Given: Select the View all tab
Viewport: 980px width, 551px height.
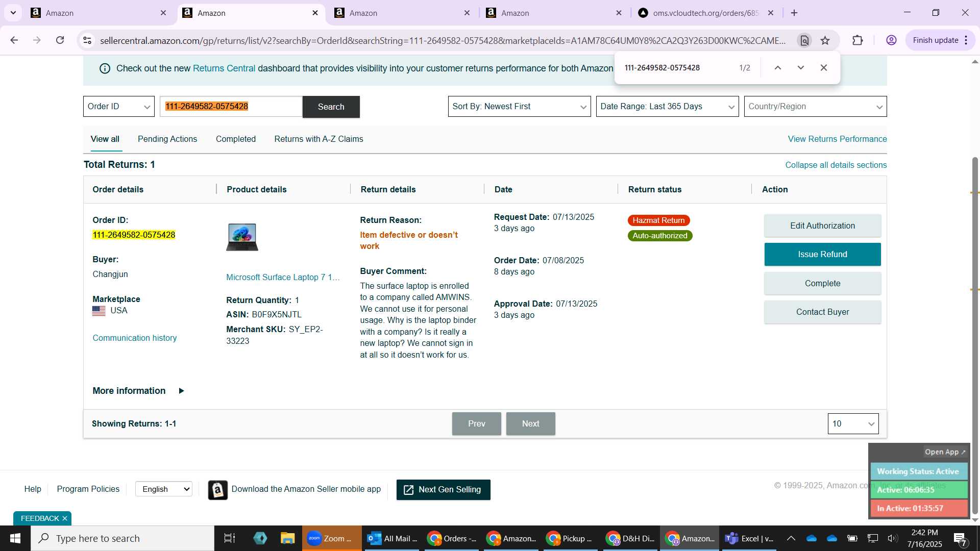Looking at the screenshot, I should pyautogui.click(x=105, y=139).
